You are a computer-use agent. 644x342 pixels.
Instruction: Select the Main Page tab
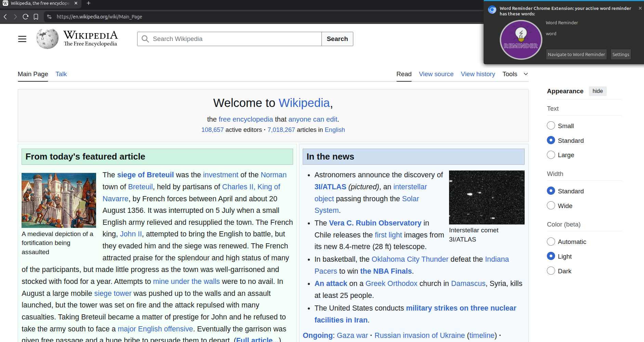click(x=33, y=74)
